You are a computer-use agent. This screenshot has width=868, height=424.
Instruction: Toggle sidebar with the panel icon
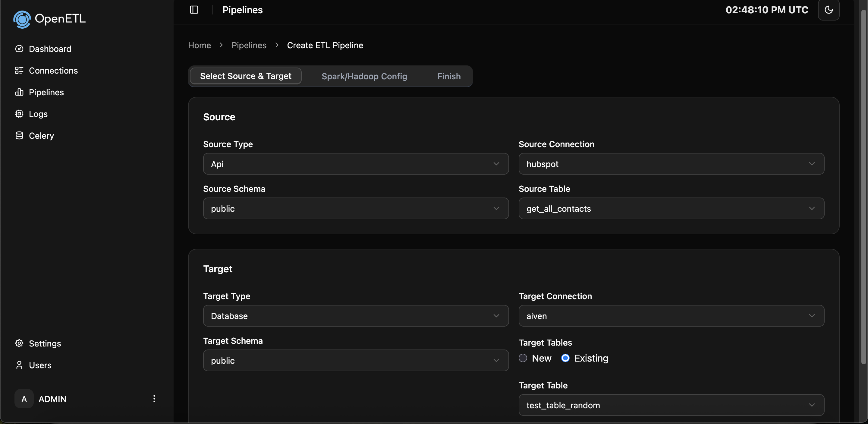point(194,10)
